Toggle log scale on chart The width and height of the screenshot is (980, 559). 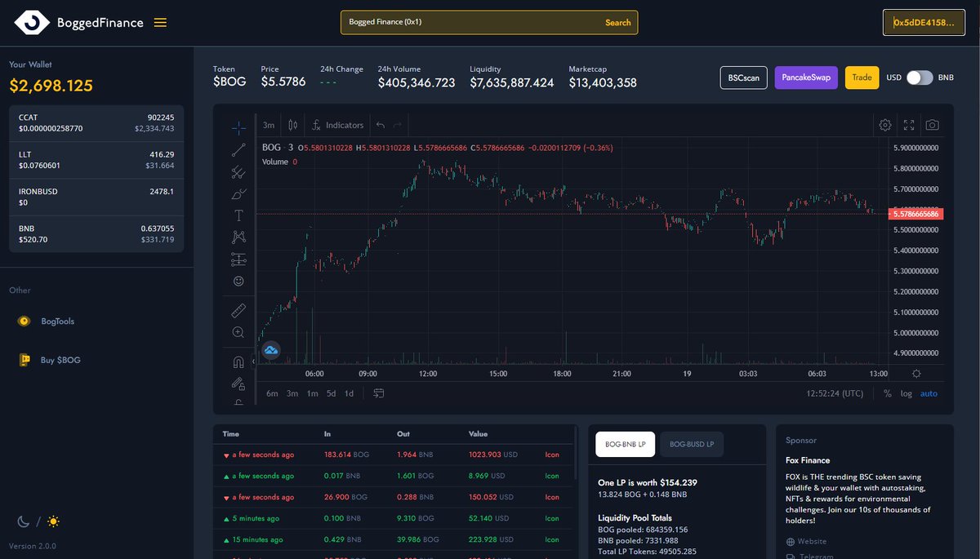click(x=906, y=393)
